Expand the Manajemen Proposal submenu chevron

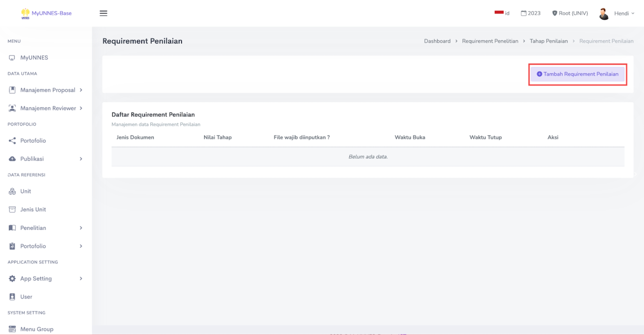click(x=81, y=90)
